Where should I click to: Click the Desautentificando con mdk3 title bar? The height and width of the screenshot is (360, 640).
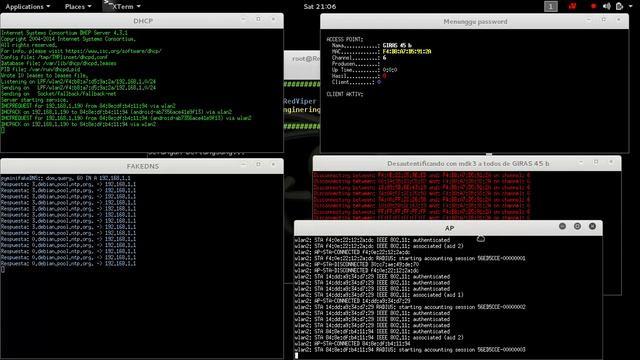(467, 163)
